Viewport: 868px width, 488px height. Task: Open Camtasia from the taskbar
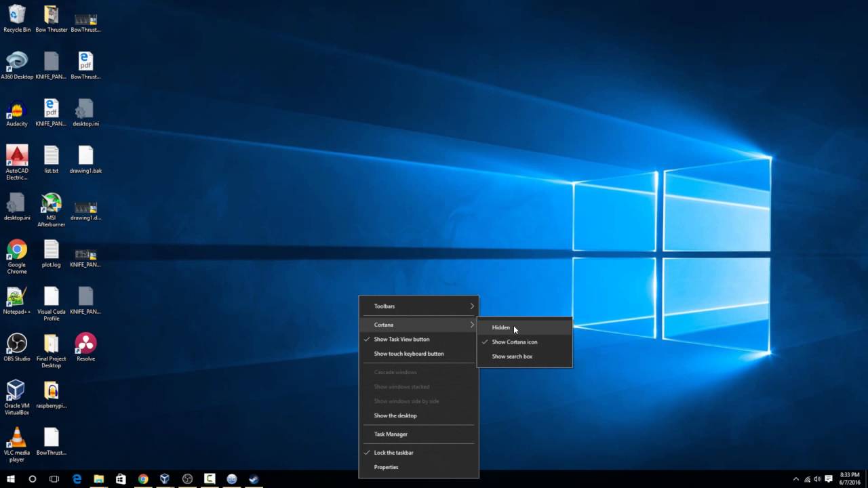point(209,478)
